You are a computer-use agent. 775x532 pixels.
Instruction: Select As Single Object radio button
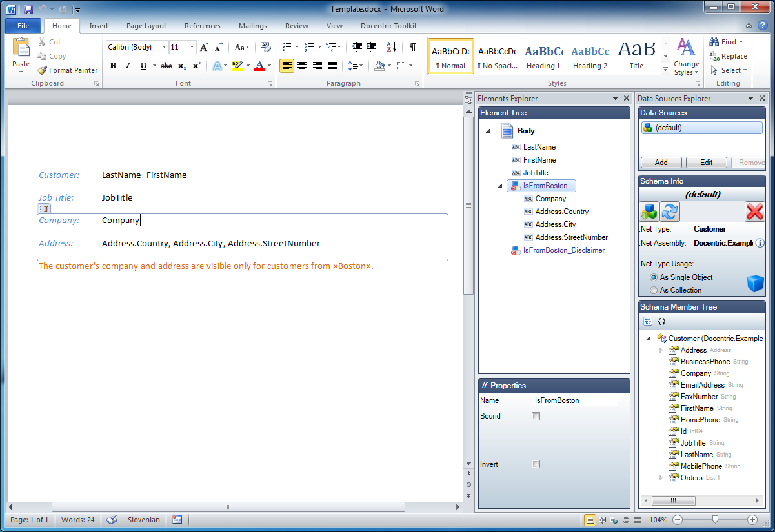pos(654,277)
